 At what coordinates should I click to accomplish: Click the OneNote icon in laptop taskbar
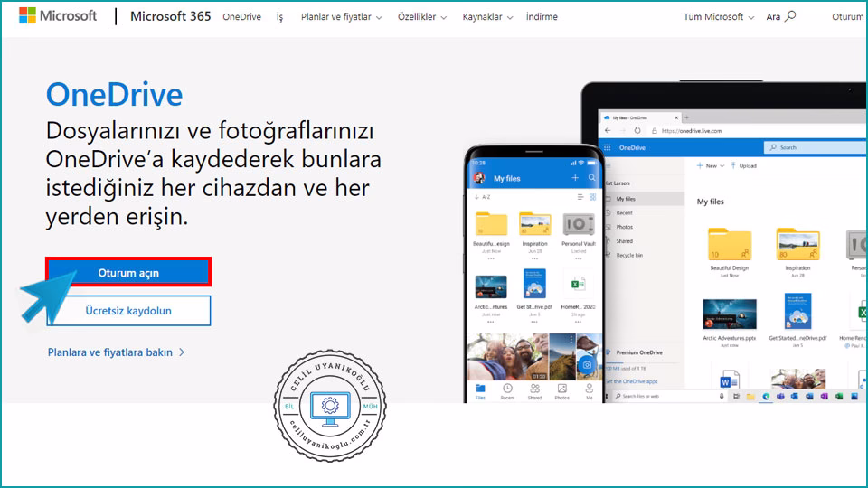[x=825, y=396]
